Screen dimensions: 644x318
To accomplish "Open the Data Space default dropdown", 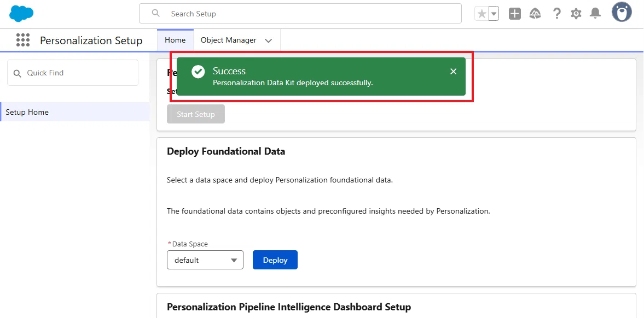I will pos(205,260).
